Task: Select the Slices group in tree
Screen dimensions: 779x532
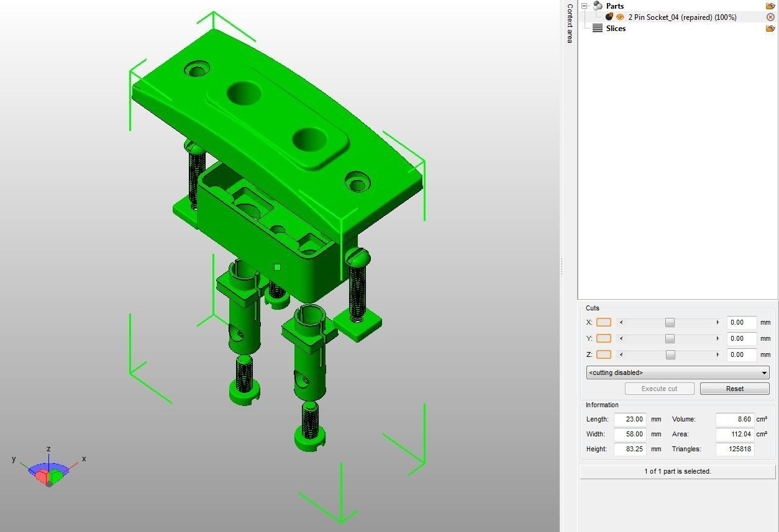Action: [x=616, y=28]
